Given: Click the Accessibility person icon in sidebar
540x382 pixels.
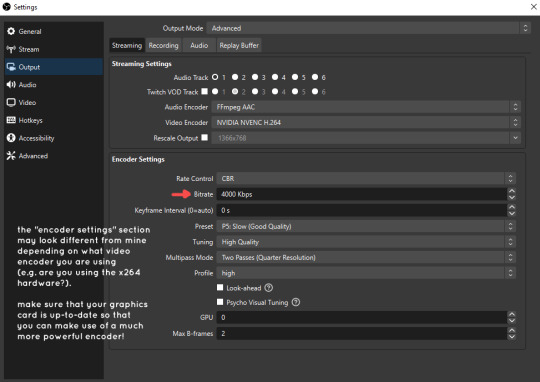Looking at the screenshot, I should [x=11, y=138].
